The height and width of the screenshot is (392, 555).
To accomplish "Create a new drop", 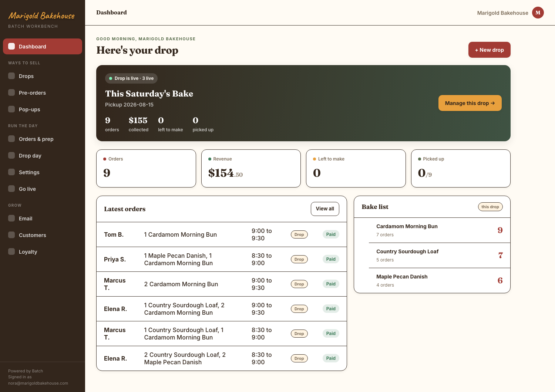I will pos(490,50).
